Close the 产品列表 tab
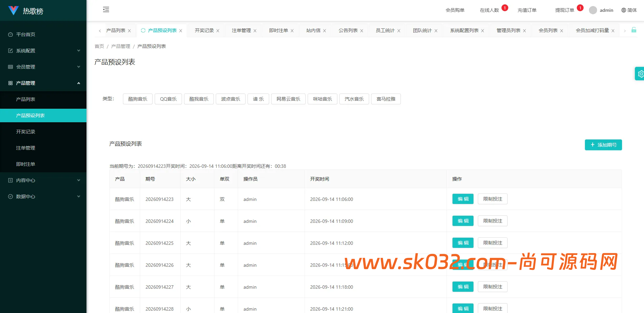Image resolution: width=644 pixels, height=313 pixels. click(129, 31)
